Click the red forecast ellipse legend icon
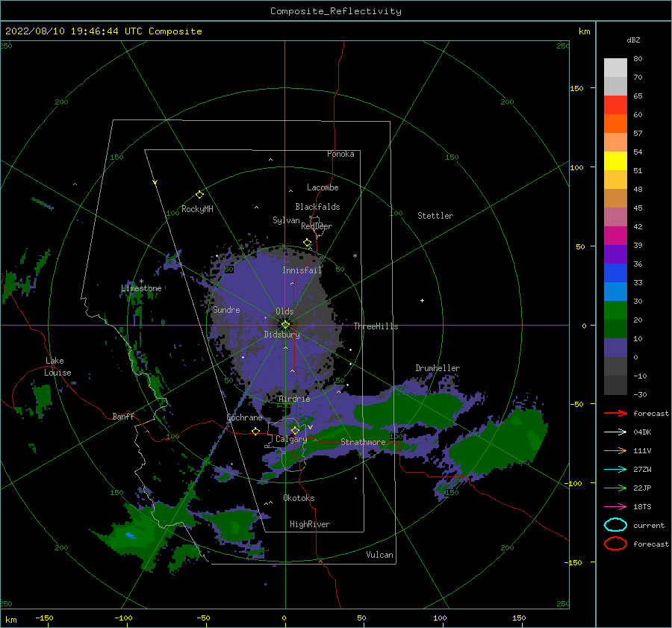Image resolution: width=672 pixels, height=628 pixels. click(x=615, y=544)
